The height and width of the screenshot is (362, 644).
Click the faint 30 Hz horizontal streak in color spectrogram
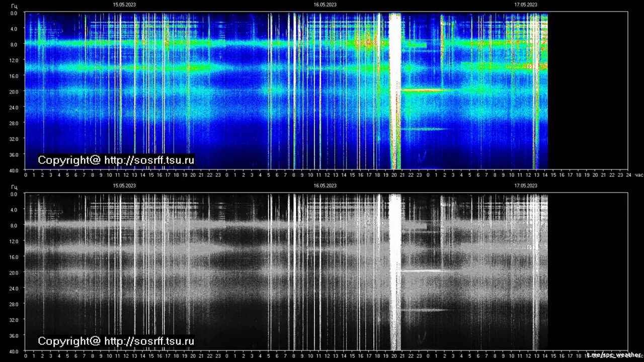tap(424, 129)
